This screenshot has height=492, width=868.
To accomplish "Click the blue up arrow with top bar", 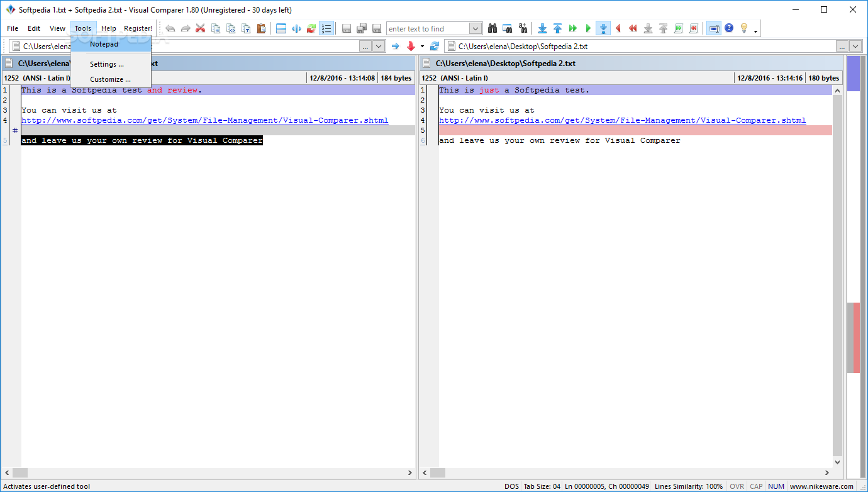I will (x=557, y=28).
